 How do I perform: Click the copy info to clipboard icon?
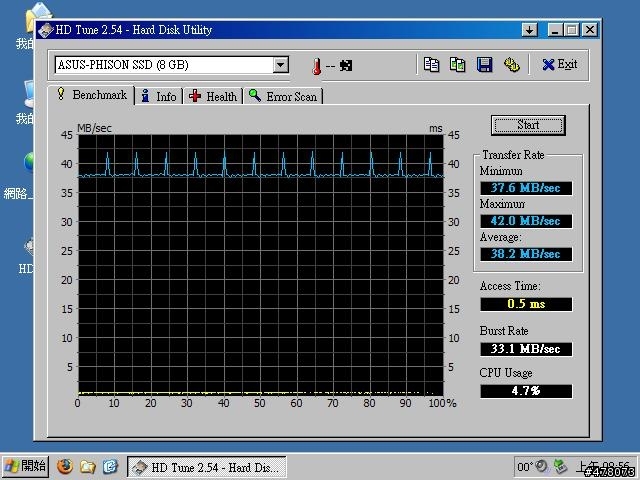click(431, 64)
